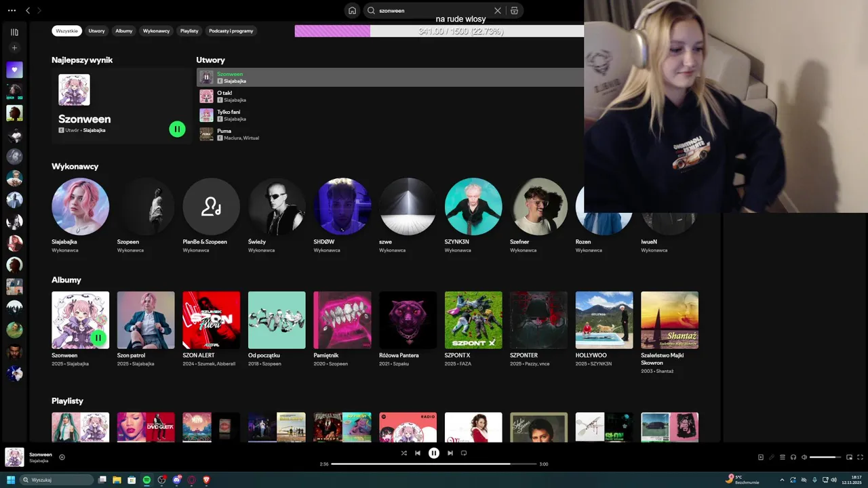This screenshot has width=868, height=488.
Task: Open Slajabajka link in top result card
Action: tap(94, 130)
